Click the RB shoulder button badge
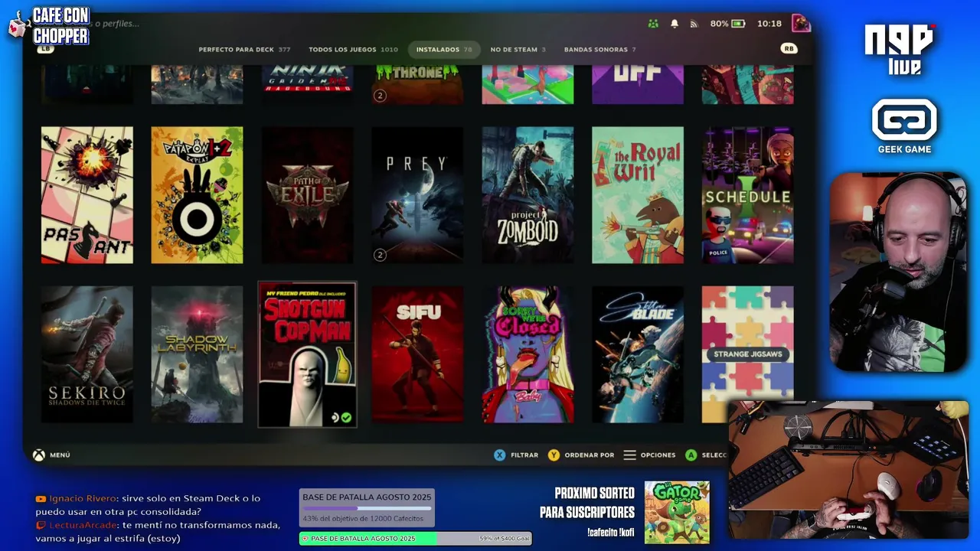980x551 pixels. 789,48
